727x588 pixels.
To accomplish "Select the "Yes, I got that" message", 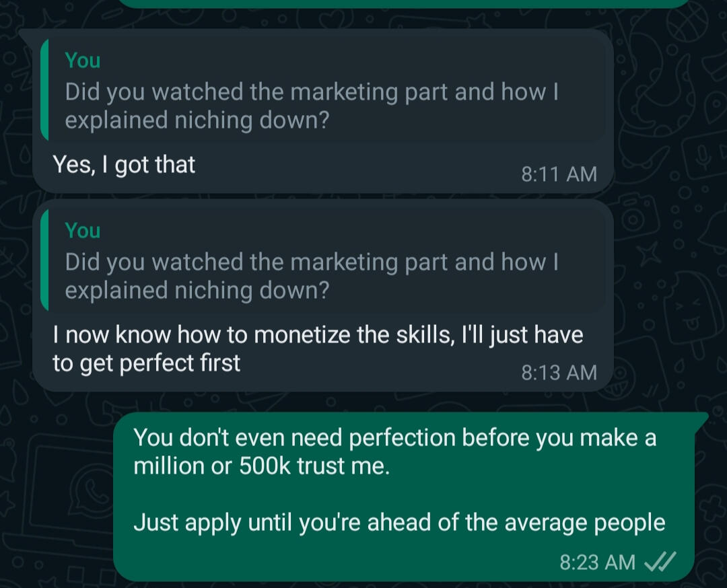I will 125,165.
